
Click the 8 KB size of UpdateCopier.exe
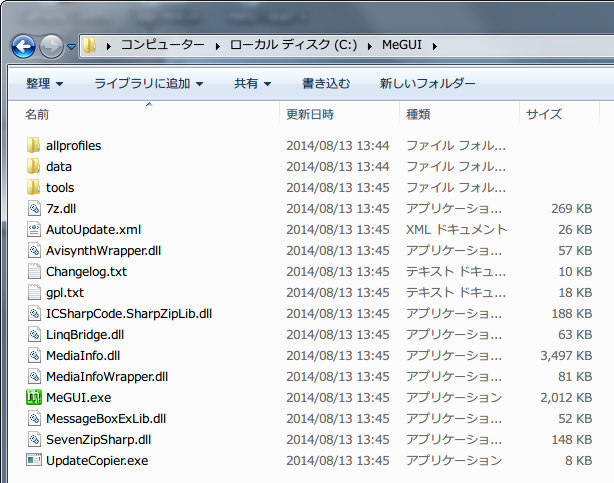point(578,461)
